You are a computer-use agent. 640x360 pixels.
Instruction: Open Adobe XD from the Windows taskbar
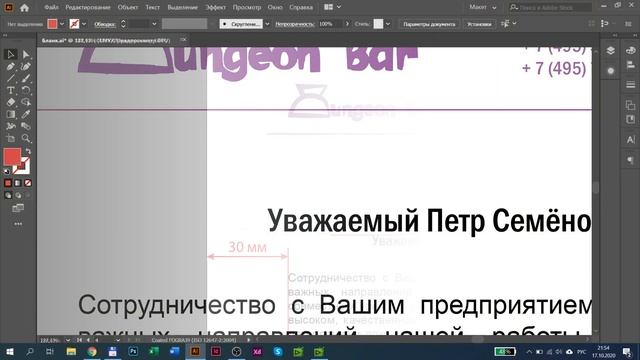[x=257, y=351]
